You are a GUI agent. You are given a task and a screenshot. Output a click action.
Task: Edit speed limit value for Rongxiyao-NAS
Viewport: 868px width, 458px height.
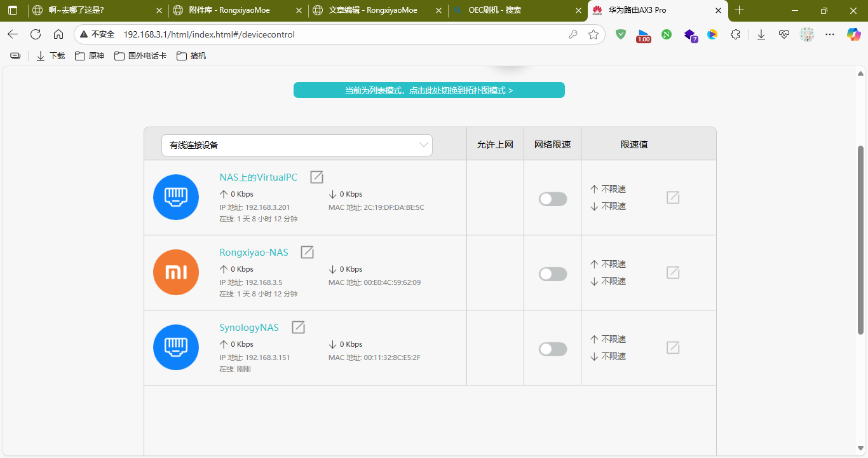coord(673,272)
